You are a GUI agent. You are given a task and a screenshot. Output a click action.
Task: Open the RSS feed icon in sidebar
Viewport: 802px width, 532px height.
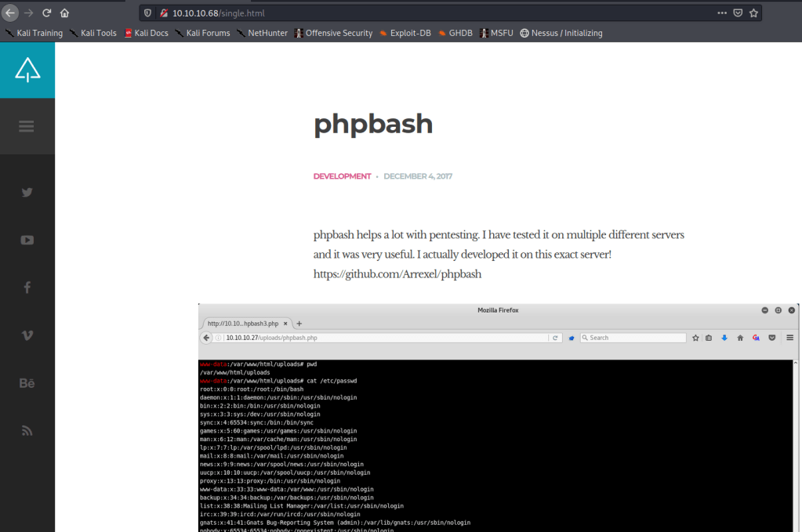coord(27,431)
